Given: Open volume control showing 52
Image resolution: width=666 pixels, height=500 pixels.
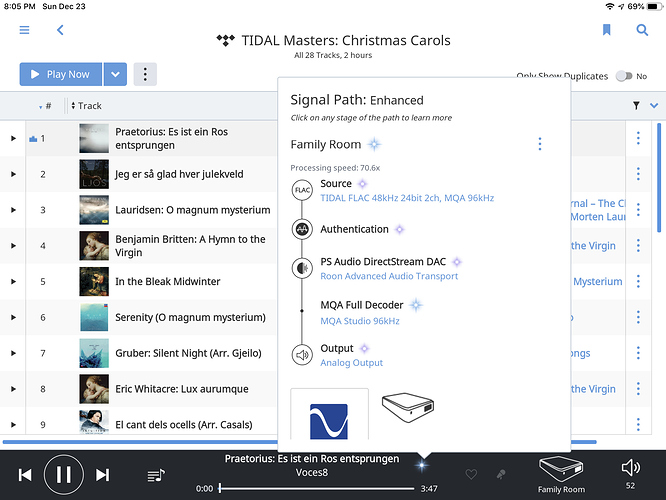Looking at the screenshot, I should click(x=630, y=474).
